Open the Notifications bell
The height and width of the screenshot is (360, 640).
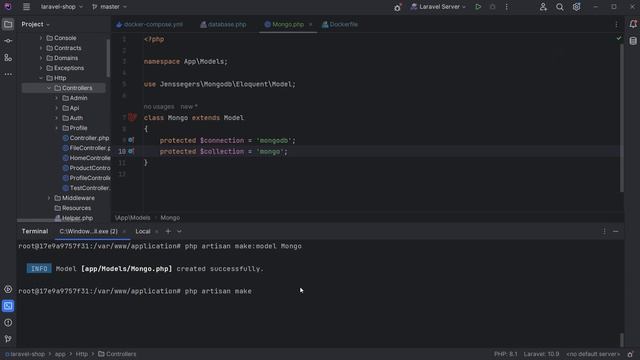pyautogui.click(x=633, y=24)
